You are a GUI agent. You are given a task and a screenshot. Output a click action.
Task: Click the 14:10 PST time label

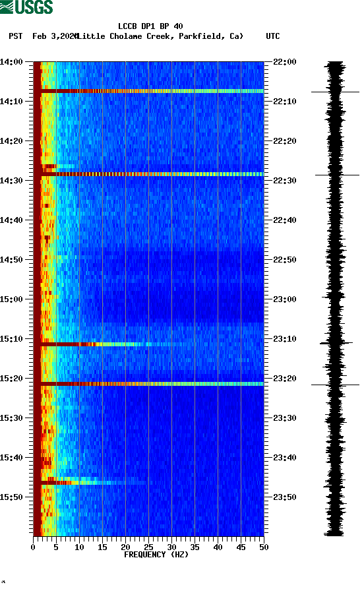pyautogui.click(x=11, y=102)
